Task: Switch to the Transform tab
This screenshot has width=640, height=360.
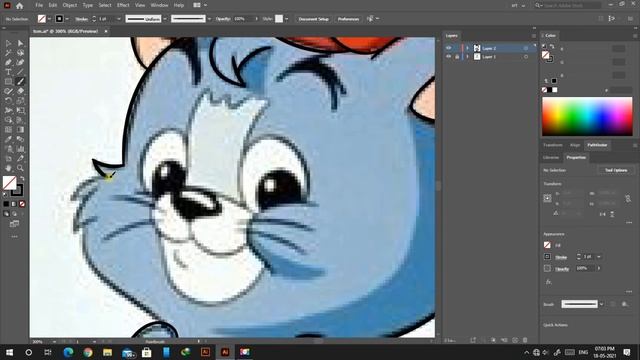Action: [553, 145]
